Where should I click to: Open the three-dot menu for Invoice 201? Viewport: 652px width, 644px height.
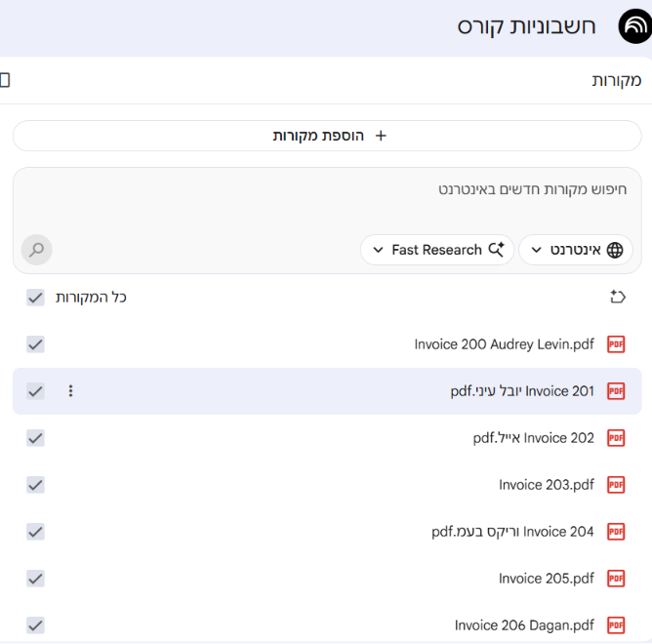click(x=70, y=391)
